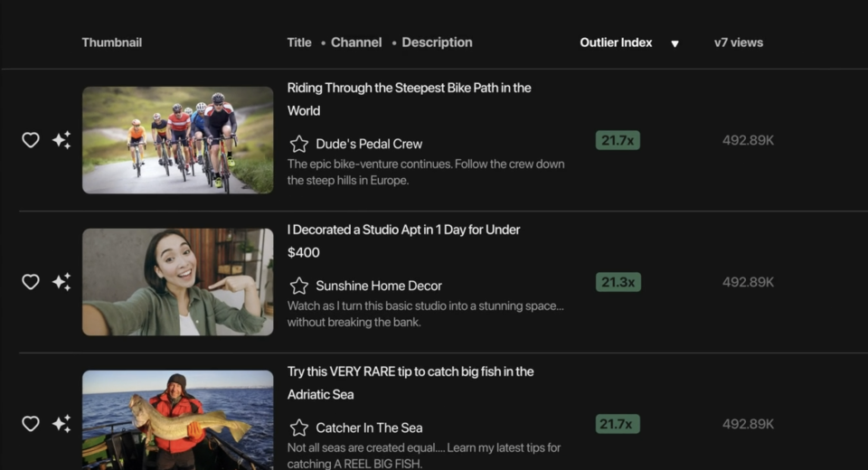Click sparkle icon on bike path row
This screenshot has width=868, height=470.
[61, 140]
